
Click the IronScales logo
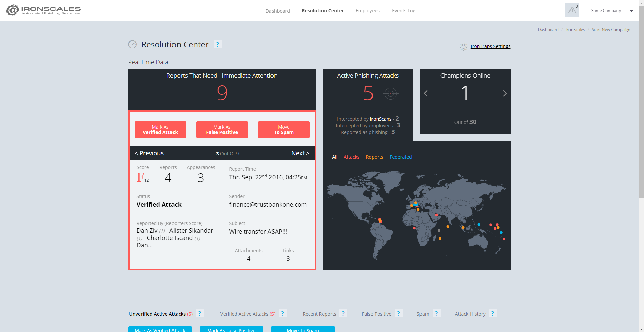pos(44,10)
